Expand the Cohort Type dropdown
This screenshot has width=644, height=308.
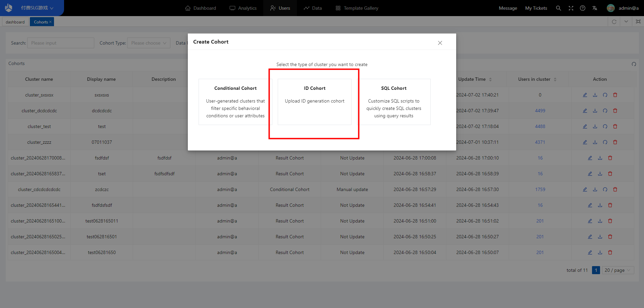(149, 43)
